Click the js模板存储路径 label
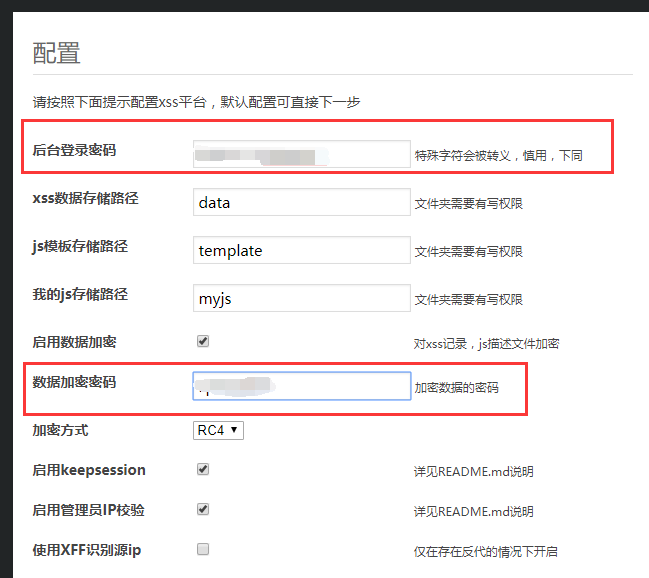This screenshot has height=578, width=649. click(80, 246)
